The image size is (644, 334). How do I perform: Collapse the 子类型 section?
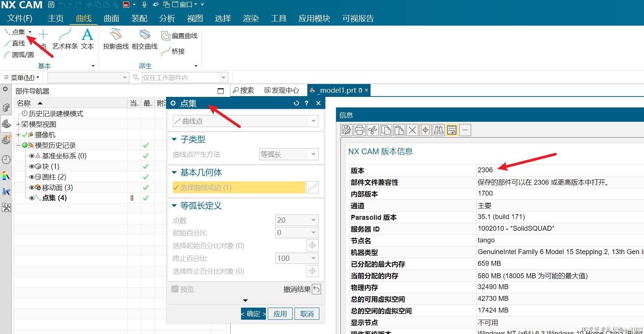click(x=174, y=139)
